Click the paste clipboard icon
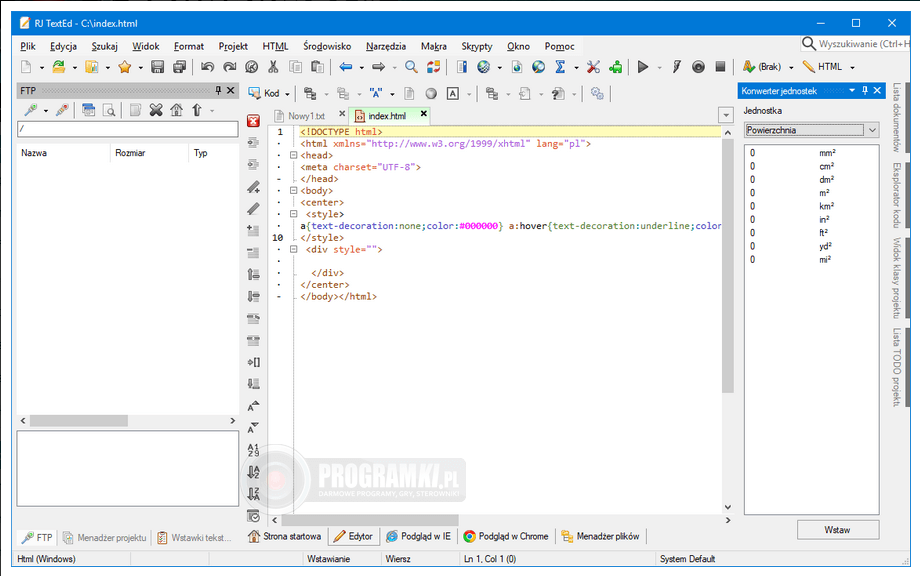The height and width of the screenshot is (576, 920). pyautogui.click(x=317, y=67)
